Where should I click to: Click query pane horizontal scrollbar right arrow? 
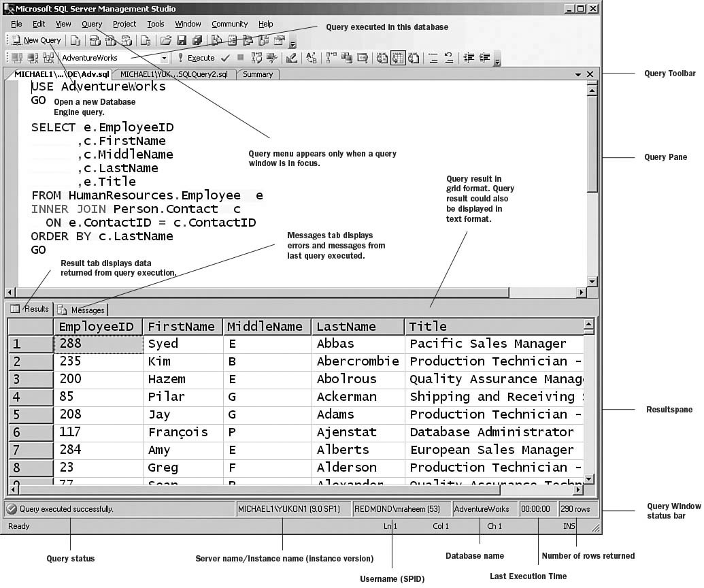pyautogui.click(x=582, y=293)
